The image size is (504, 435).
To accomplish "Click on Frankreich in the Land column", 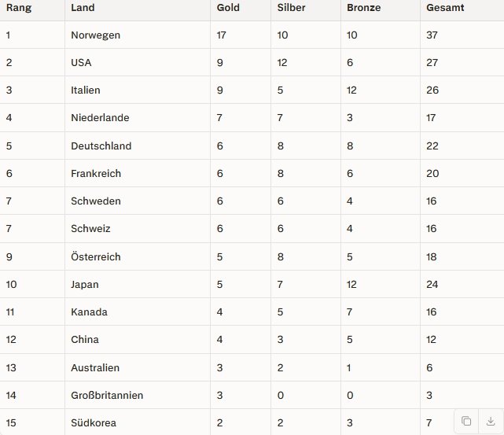I will (x=96, y=173).
